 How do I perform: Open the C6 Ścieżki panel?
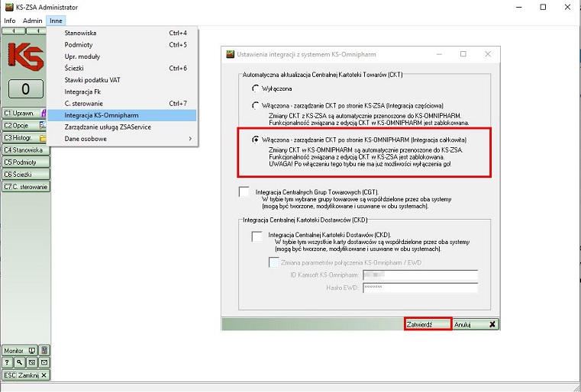tap(25, 175)
